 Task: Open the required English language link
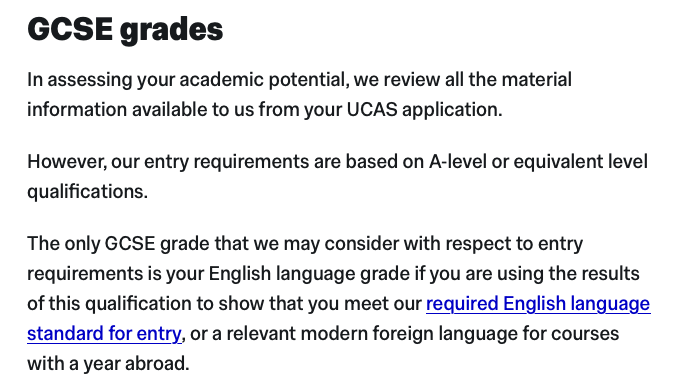click(x=538, y=304)
